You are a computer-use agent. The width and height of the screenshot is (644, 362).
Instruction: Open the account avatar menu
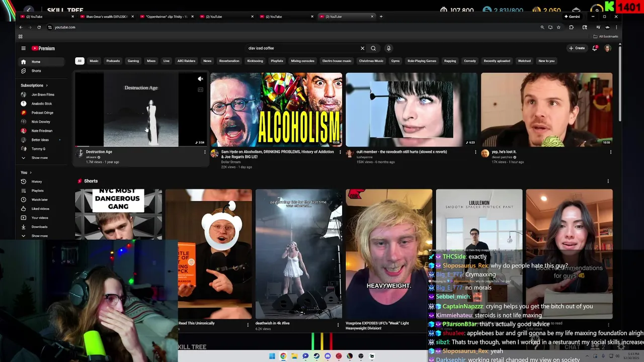coord(608,48)
